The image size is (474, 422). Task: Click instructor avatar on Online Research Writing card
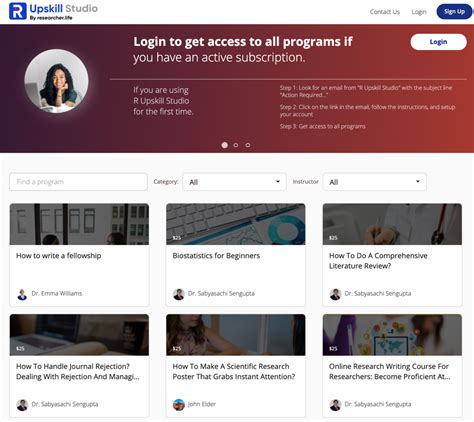coord(335,405)
